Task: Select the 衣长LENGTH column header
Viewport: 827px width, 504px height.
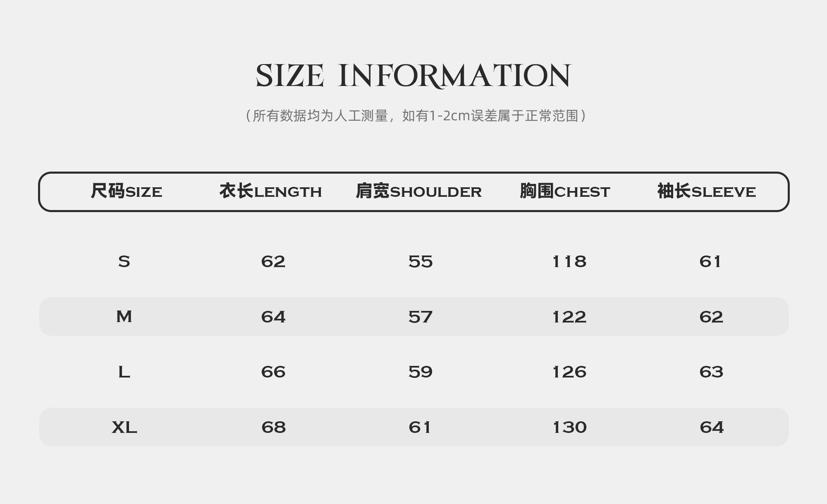Action: tap(270, 192)
